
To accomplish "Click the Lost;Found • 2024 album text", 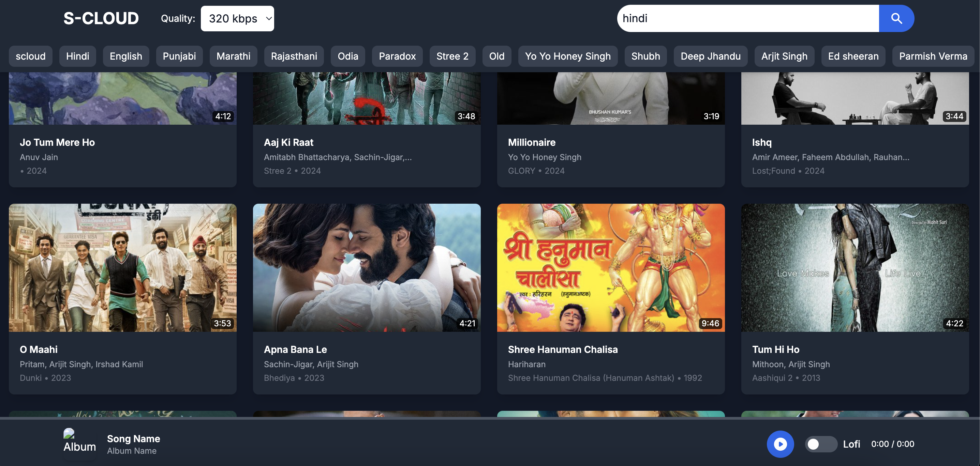I will point(788,171).
